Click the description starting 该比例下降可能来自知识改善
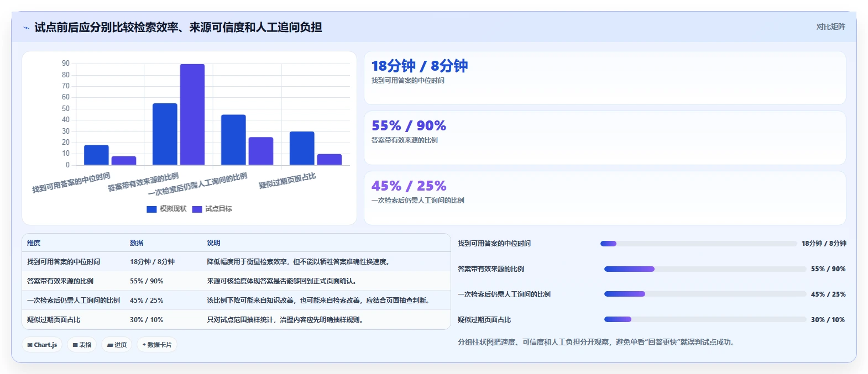This screenshot has height=374, width=868. (320, 301)
